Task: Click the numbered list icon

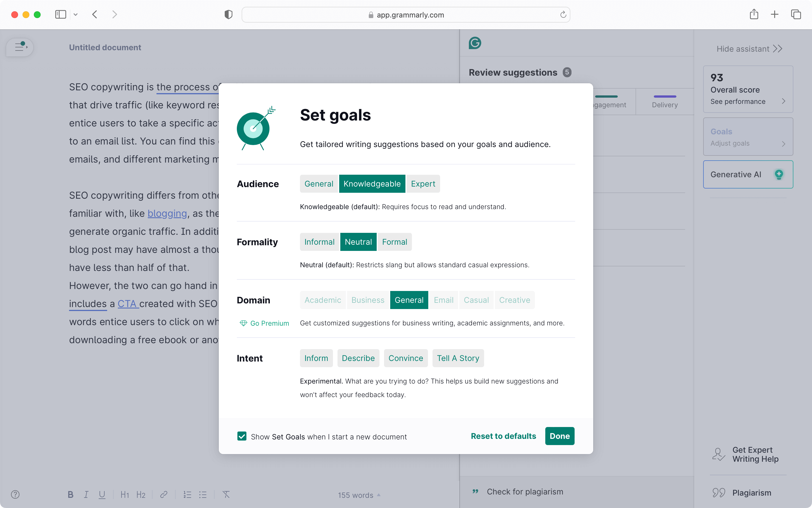Action: (187, 494)
